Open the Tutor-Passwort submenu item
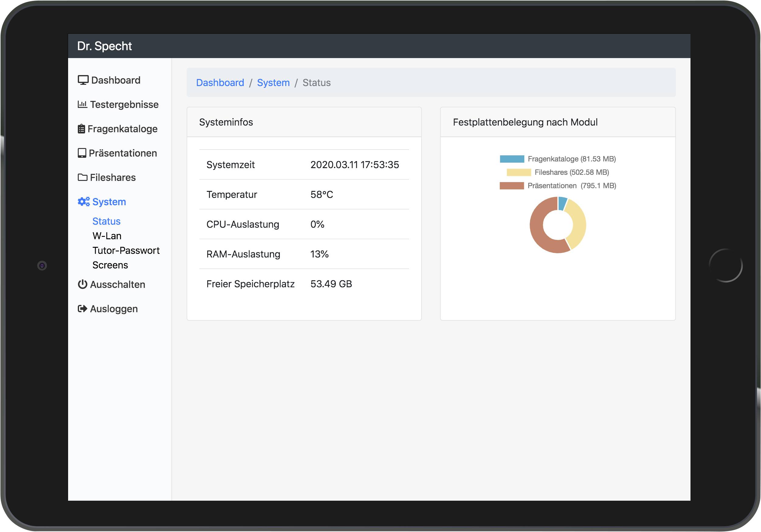The image size is (761, 532). click(x=126, y=250)
